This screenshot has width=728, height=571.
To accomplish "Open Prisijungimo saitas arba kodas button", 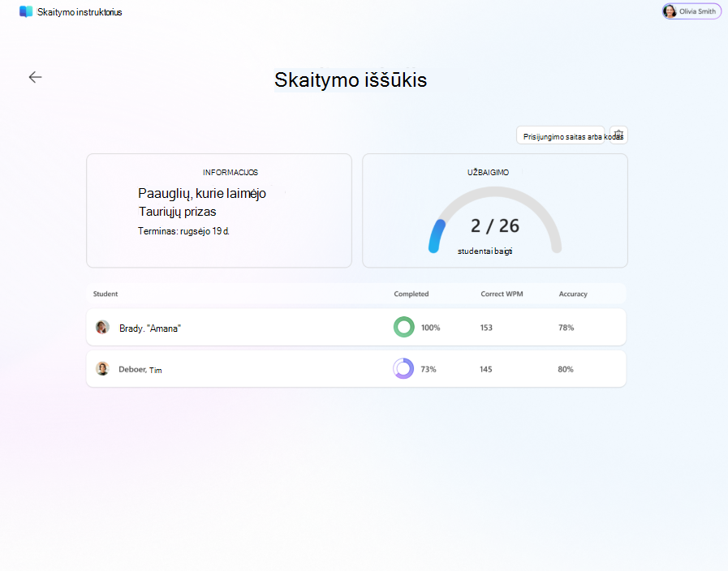I will click(x=560, y=135).
